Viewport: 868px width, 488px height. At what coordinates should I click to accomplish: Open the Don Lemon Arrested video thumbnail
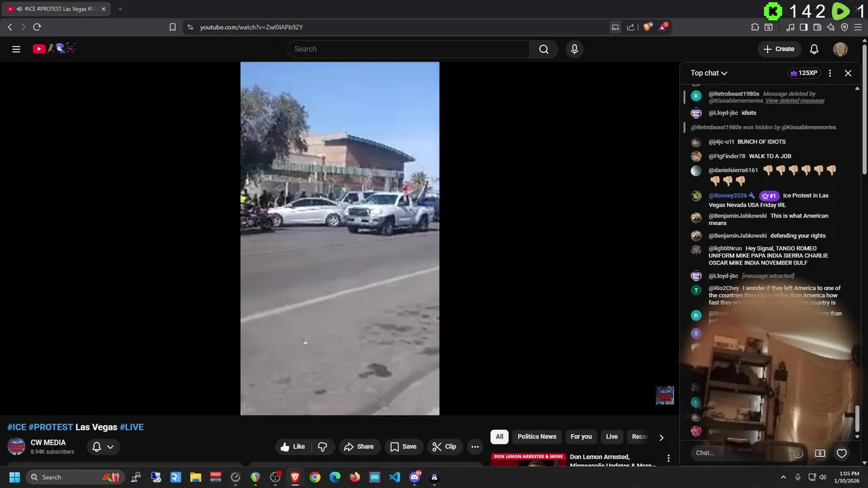[x=528, y=460]
